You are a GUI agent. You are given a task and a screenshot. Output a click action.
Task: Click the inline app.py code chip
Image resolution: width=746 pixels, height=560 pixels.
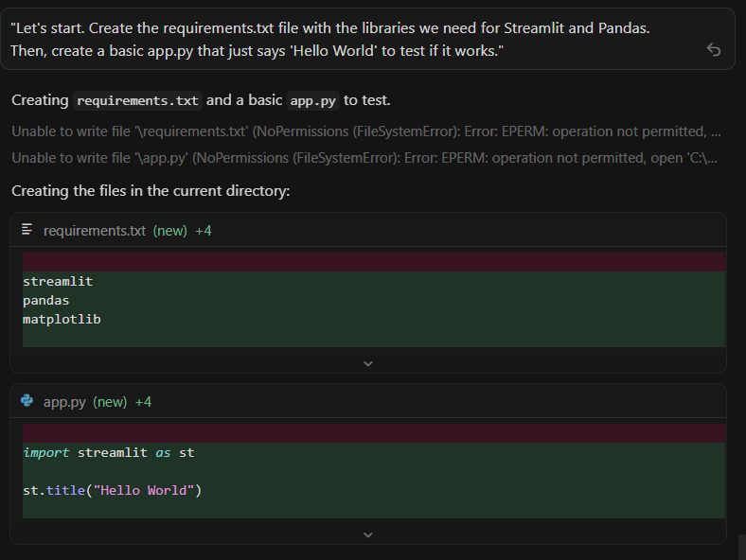click(313, 101)
